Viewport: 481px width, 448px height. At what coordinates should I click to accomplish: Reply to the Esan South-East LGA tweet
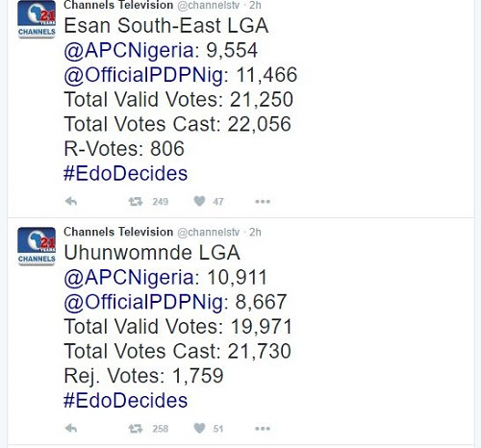[x=71, y=202]
